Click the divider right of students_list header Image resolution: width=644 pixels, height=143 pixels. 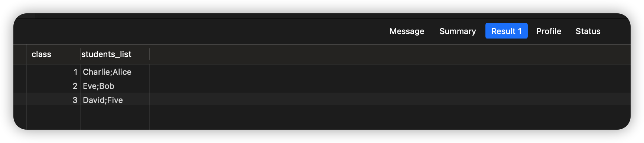[150, 54]
